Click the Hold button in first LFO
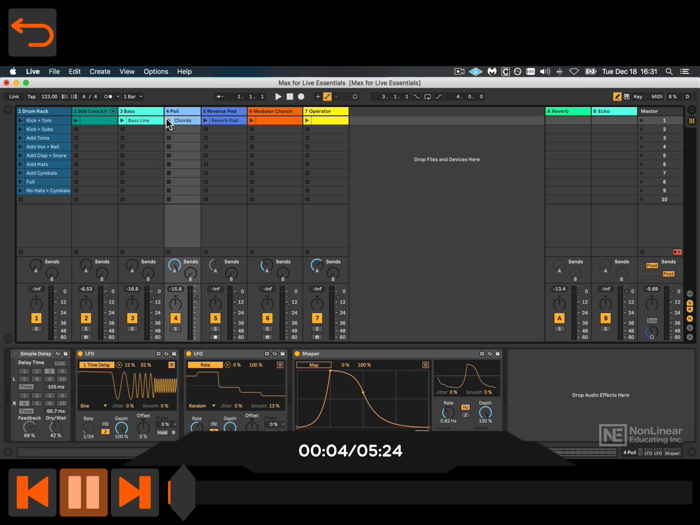Image resolution: width=700 pixels, height=525 pixels. pyautogui.click(x=162, y=433)
